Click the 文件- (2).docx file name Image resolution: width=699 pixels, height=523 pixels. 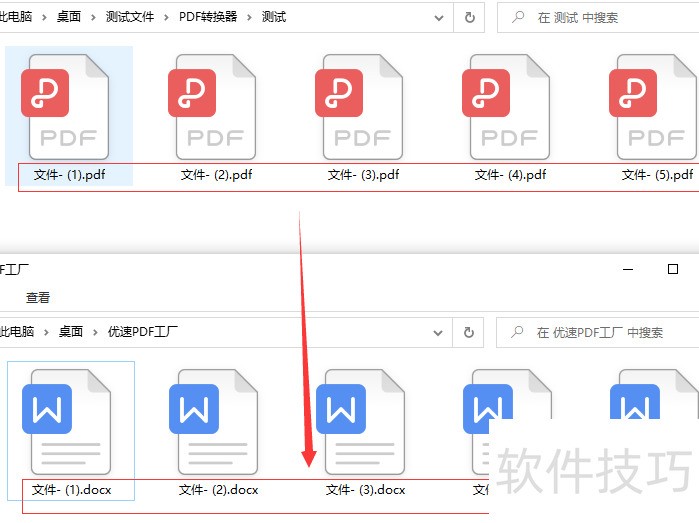point(219,490)
